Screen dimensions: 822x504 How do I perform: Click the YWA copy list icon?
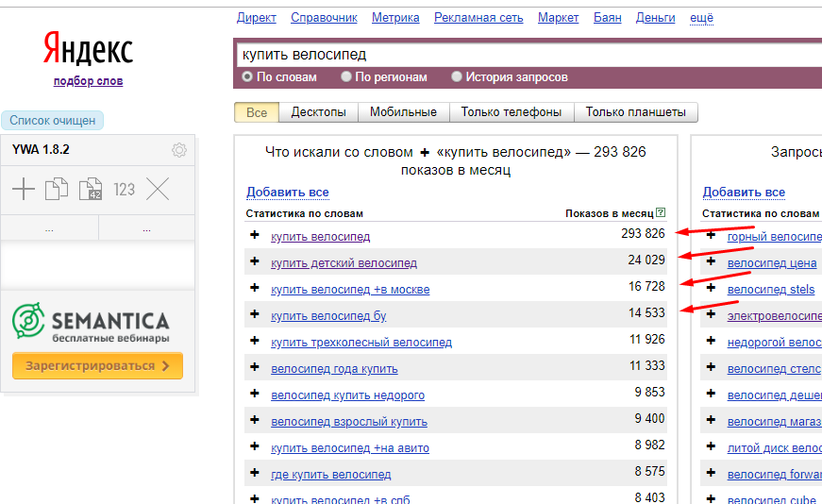click(57, 189)
